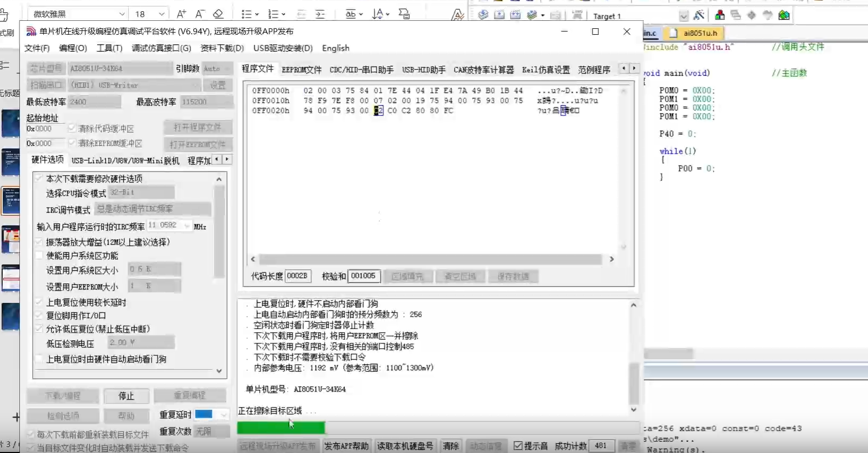Click the decrease font size icon

pos(200,14)
